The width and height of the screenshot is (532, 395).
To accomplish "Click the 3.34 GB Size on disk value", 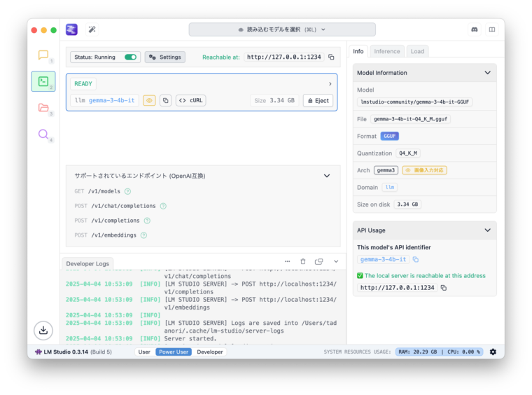I will coord(407,205).
